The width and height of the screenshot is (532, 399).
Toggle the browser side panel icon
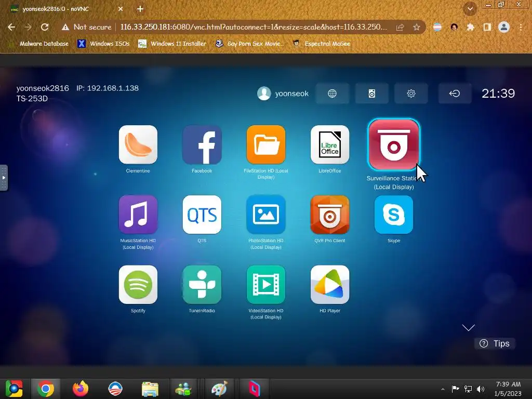click(x=487, y=27)
